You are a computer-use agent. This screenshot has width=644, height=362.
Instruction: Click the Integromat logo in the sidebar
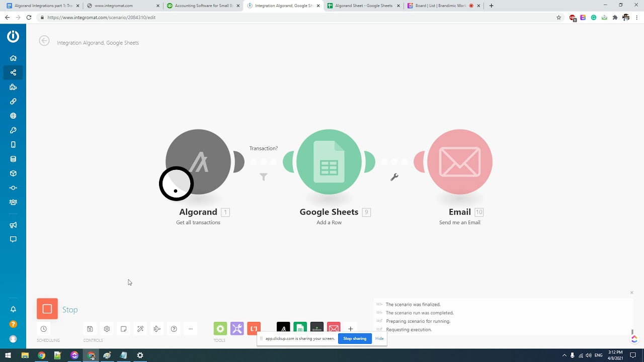13,36
